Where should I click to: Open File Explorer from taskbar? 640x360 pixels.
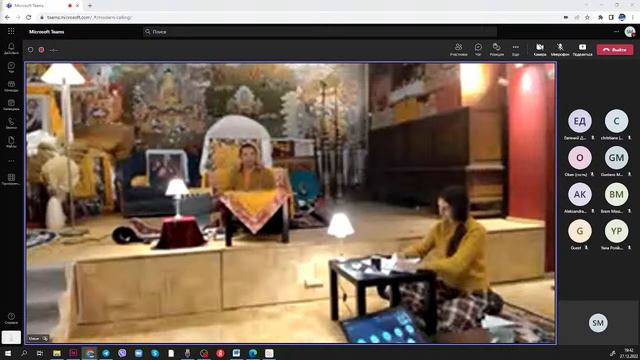tap(57, 353)
